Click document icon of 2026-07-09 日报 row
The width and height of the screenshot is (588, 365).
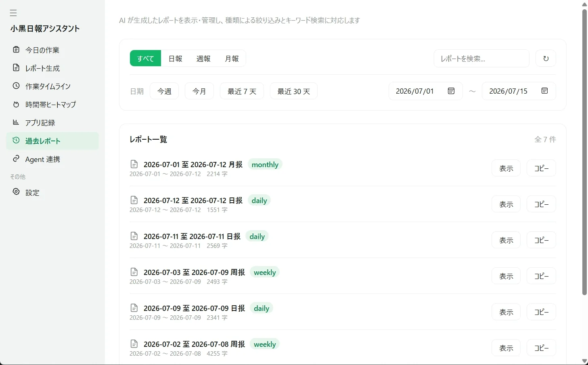pyautogui.click(x=134, y=308)
